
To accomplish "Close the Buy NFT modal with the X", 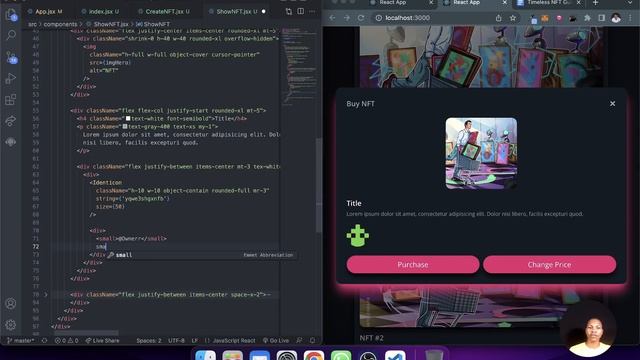I will coord(612,104).
